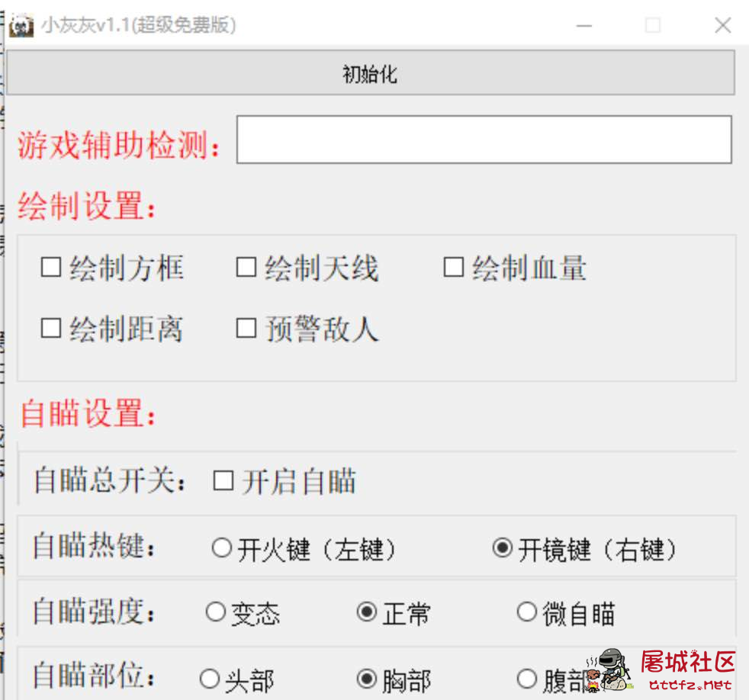The width and height of the screenshot is (749, 700).
Task: Click the 绘制设置: heading
Action: [88, 207]
